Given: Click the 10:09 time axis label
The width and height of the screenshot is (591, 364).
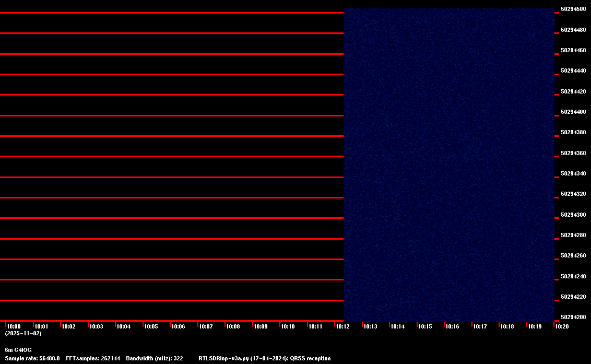Looking at the screenshot, I should point(261,326).
